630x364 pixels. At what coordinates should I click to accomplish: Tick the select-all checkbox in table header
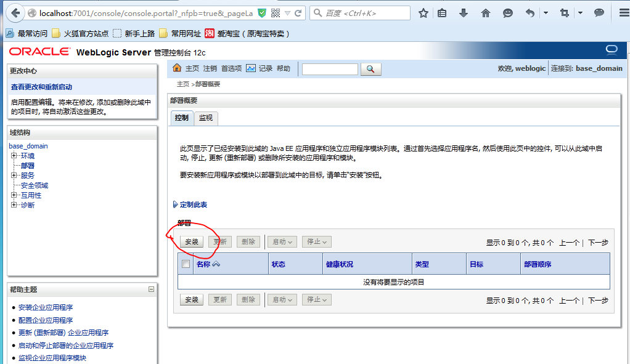[186, 264]
